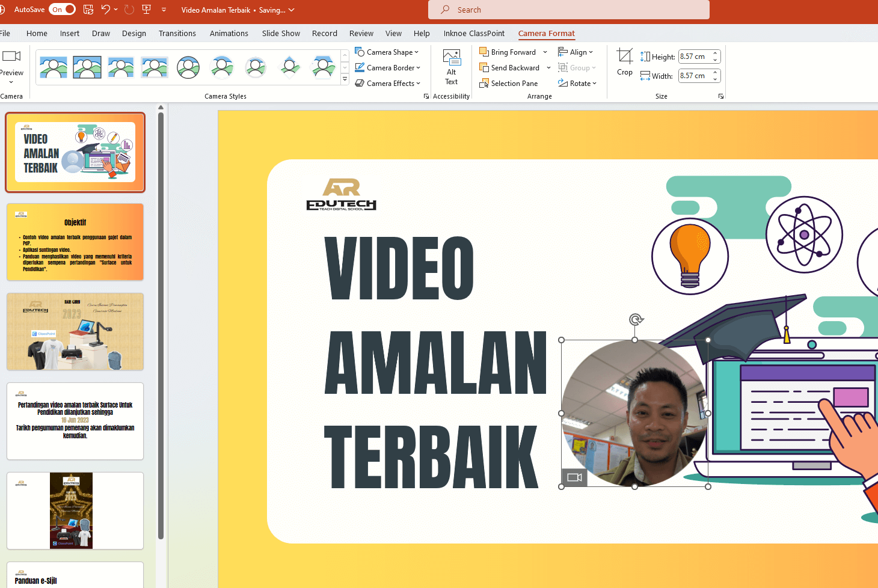
Task: Save presentation via the Quick Access Toolbar
Action: pos(88,10)
